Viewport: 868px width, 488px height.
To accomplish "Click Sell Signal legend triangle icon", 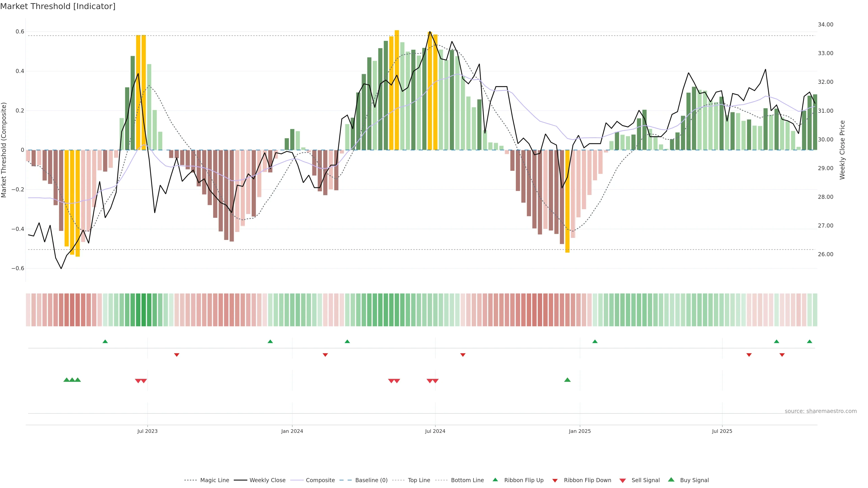I will (x=623, y=481).
